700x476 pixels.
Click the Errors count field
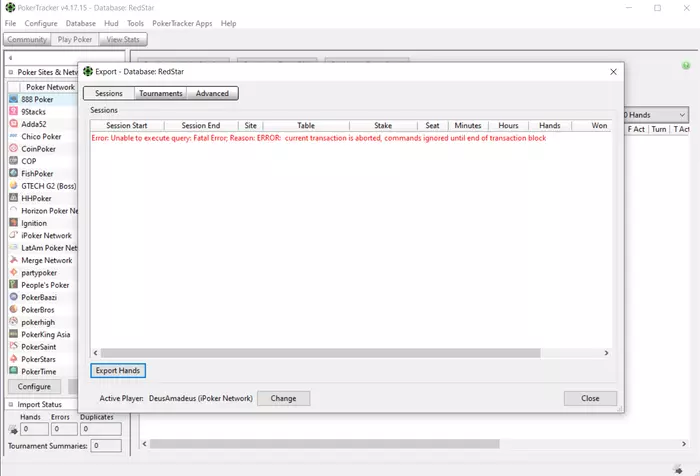[64, 429]
